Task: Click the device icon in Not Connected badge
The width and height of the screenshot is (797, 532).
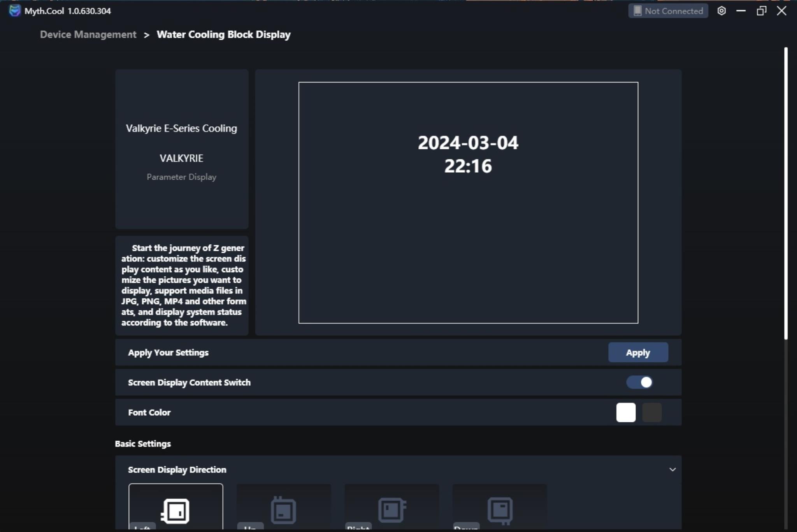Action: 637,11
